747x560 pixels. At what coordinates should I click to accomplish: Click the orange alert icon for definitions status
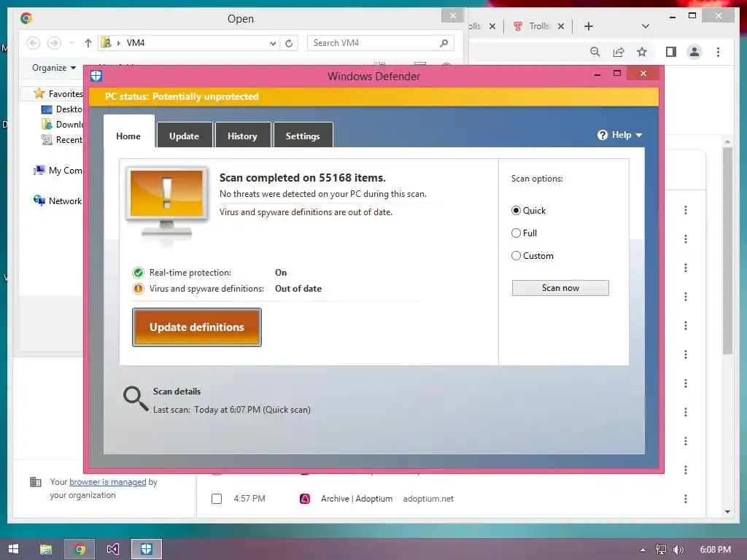(138, 289)
